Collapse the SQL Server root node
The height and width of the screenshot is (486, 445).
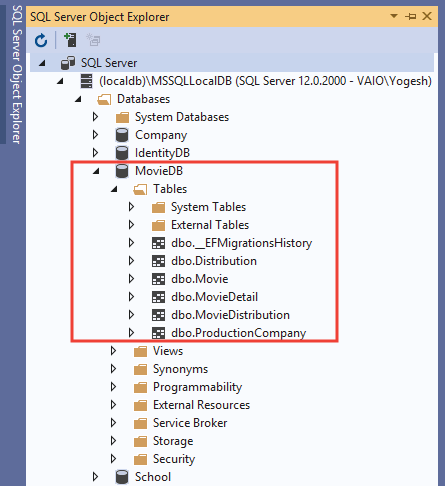42,63
